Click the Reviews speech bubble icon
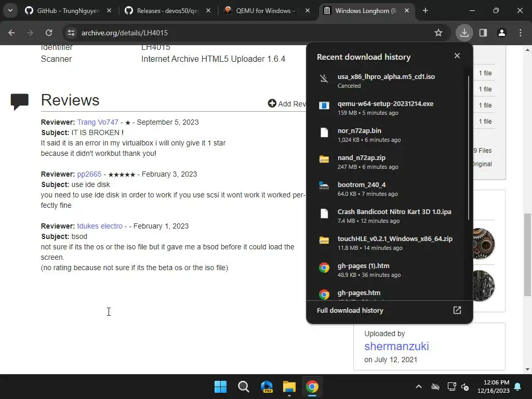This screenshot has width=532, height=399. (x=20, y=101)
